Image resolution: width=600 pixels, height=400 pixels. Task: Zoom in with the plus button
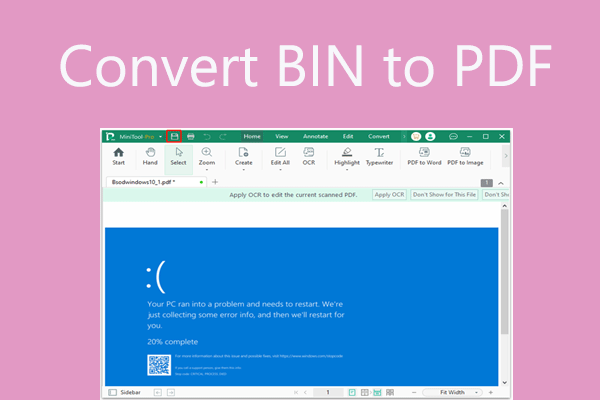[x=491, y=392]
